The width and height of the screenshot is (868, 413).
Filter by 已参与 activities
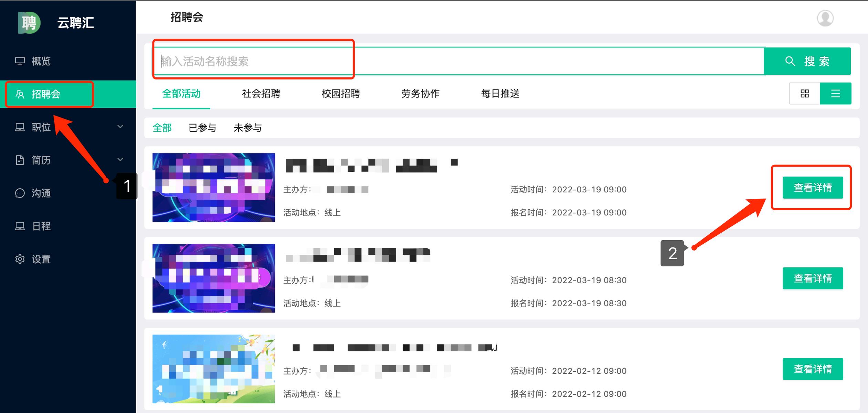pos(202,128)
